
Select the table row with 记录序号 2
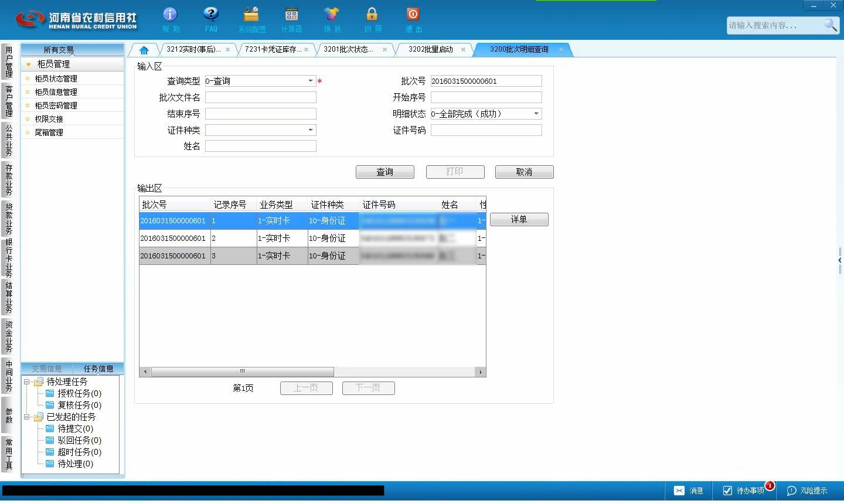pos(312,238)
